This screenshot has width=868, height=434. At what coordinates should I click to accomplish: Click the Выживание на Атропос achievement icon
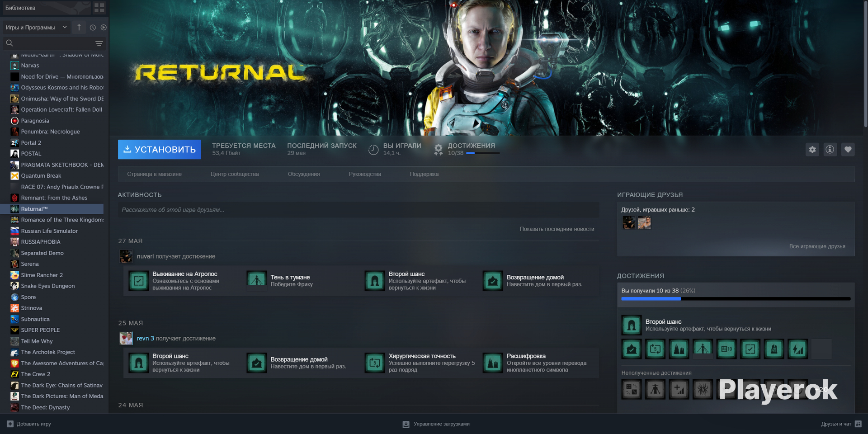click(139, 281)
